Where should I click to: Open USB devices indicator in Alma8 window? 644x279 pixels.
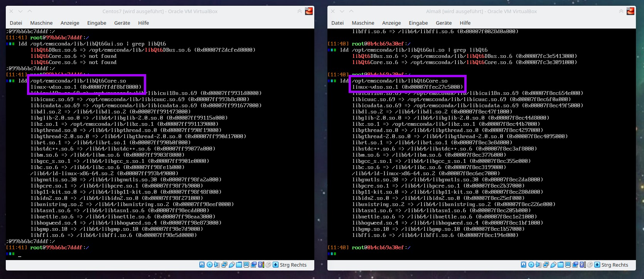click(x=553, y=265)
